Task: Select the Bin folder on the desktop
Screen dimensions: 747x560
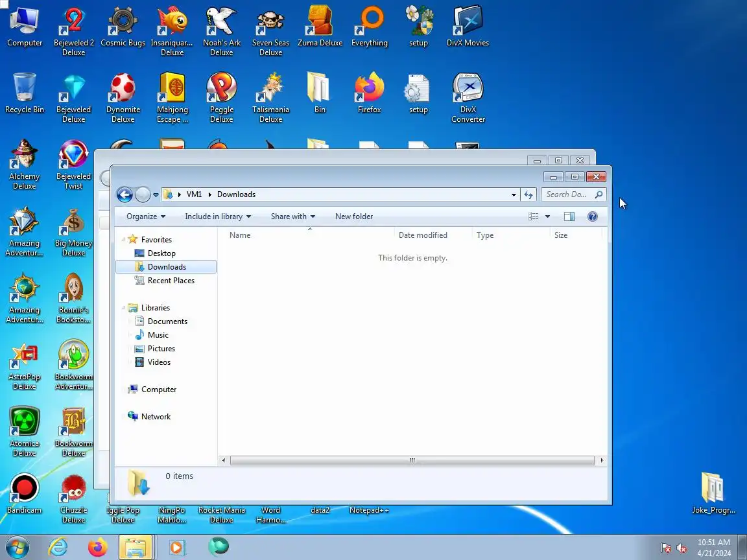Action: (x=320, y=93)
